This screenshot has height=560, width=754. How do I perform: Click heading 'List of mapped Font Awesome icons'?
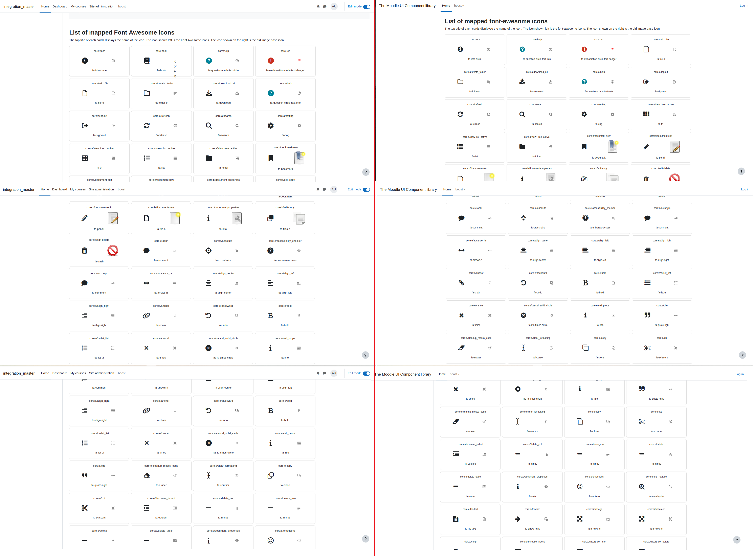[122, 32]
